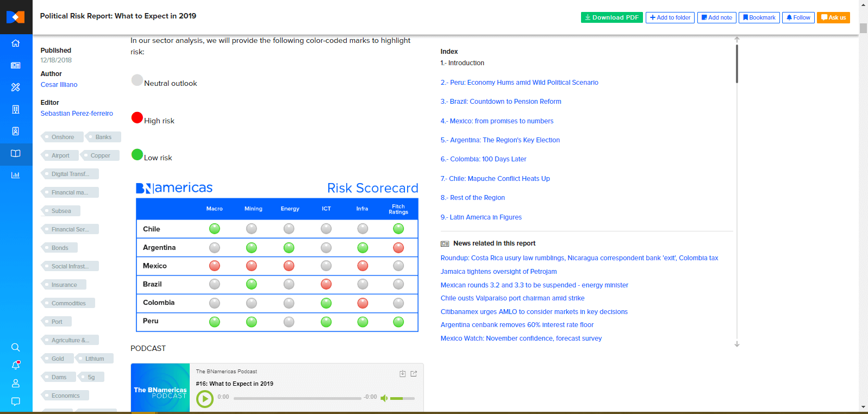The width and height of the screenshot is (868, 414).
Task: Click the BNamericas Podcast thumbnail image
Action: pos(160,387)
